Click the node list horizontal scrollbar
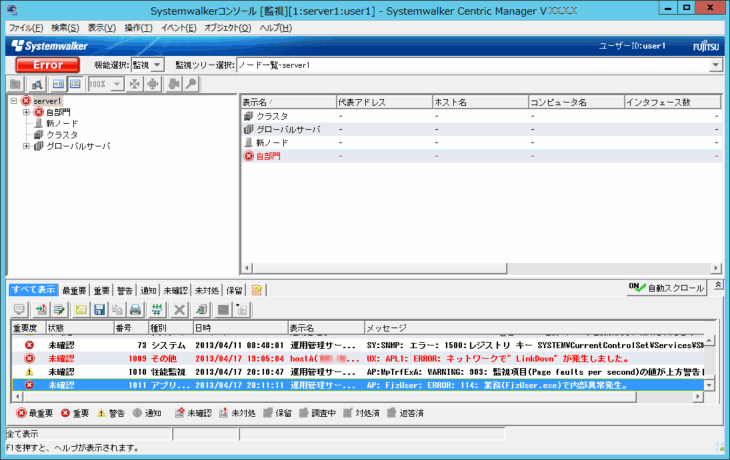Viewport: 730px width, 460px height. (379, 268)
